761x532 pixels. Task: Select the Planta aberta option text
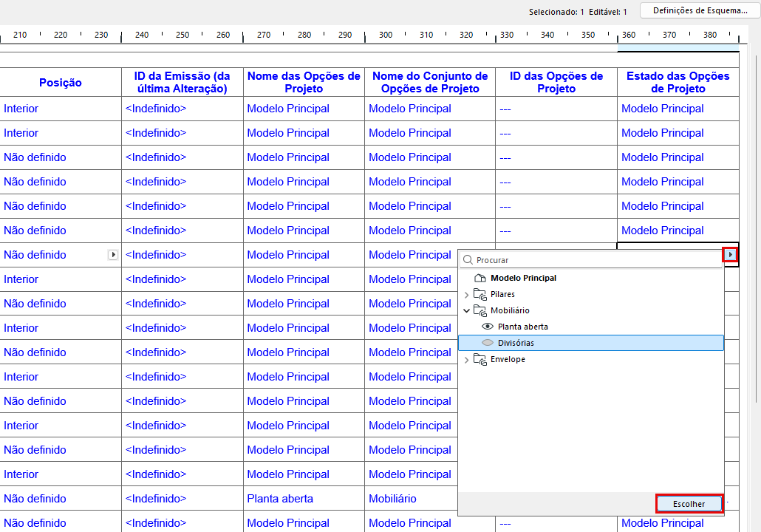(522, 327)
